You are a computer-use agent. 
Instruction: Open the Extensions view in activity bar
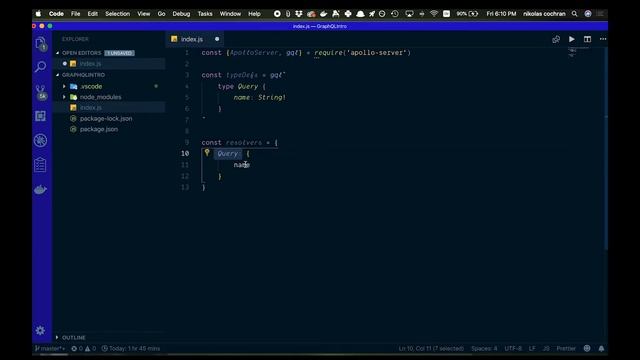(40, 116)
